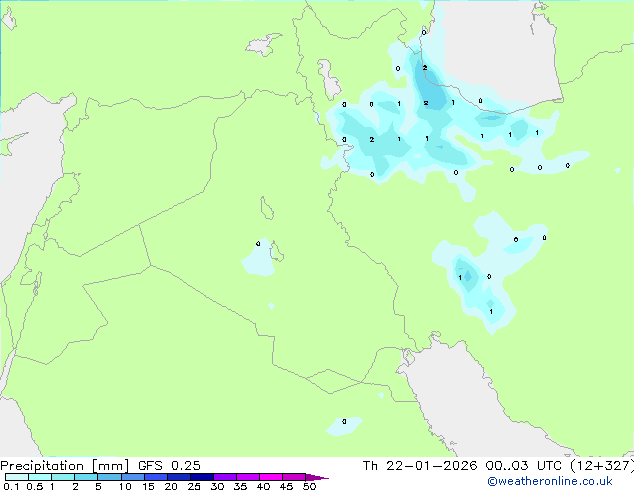Image resolution: width=634 pixels, height=490 pixels.
Task: Pick the 10–15 mm legend color swatch
Action: 133,477
